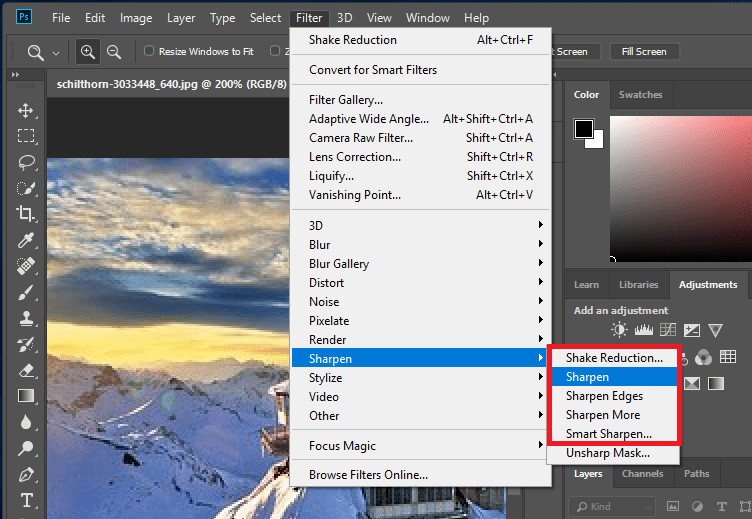The height and width of the screenshot is (519, 752).
Task: Pick the Crop tool
Action: point(26,214)
